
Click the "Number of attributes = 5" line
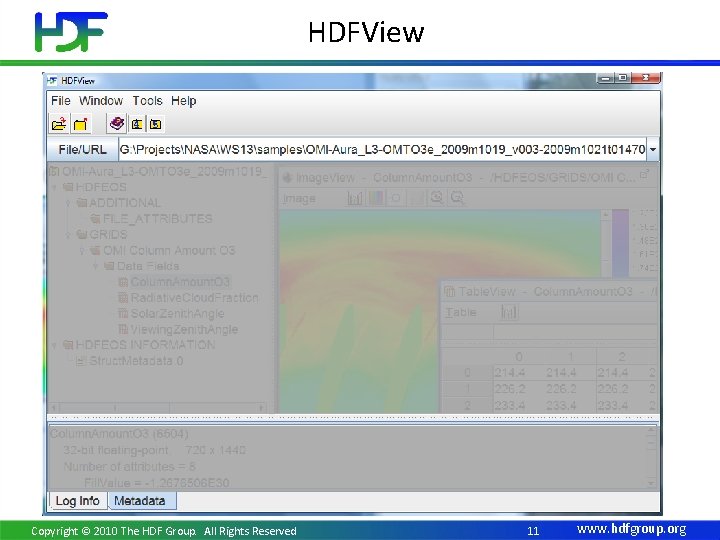pyautogui.click(x=129, y=467)
